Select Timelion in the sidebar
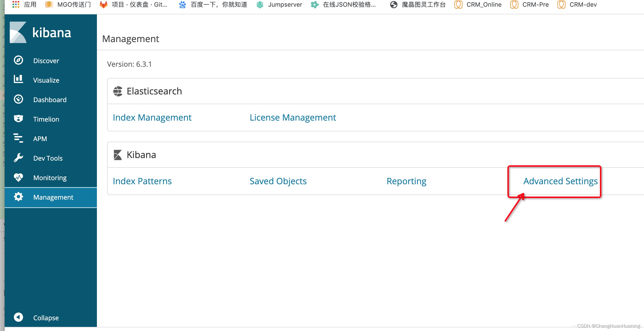Screen dimensions: 644x331 51,119
